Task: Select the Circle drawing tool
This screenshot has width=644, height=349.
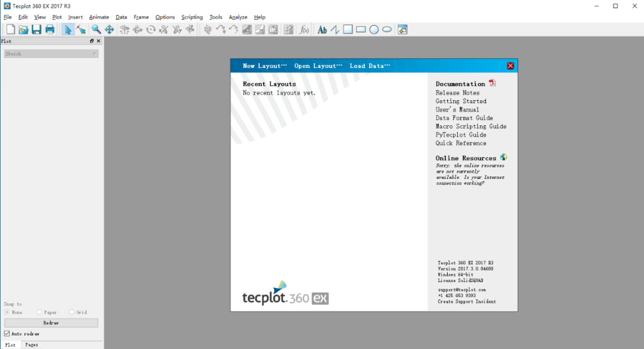Action: click(x=374, y=30)
